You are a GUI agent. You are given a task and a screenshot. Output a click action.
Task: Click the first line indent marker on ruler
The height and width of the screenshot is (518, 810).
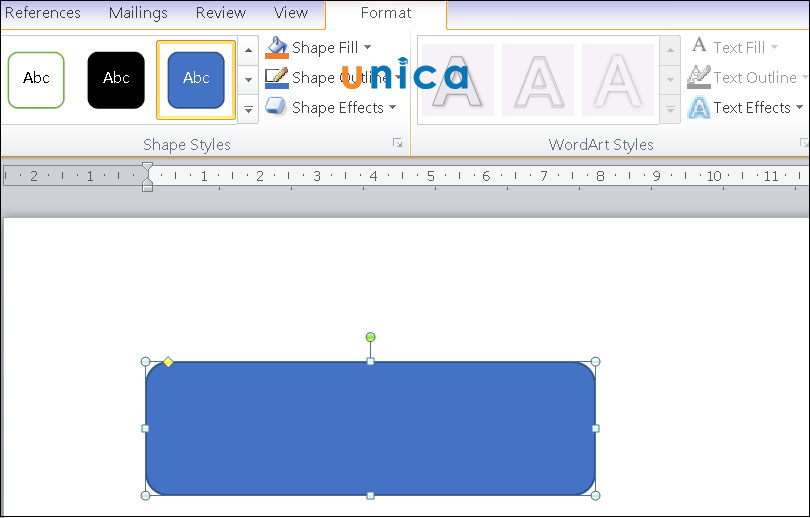point(147,167)
